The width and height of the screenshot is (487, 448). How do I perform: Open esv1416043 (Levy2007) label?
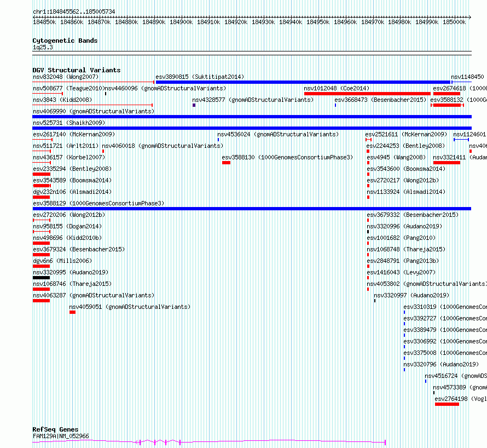401,272
